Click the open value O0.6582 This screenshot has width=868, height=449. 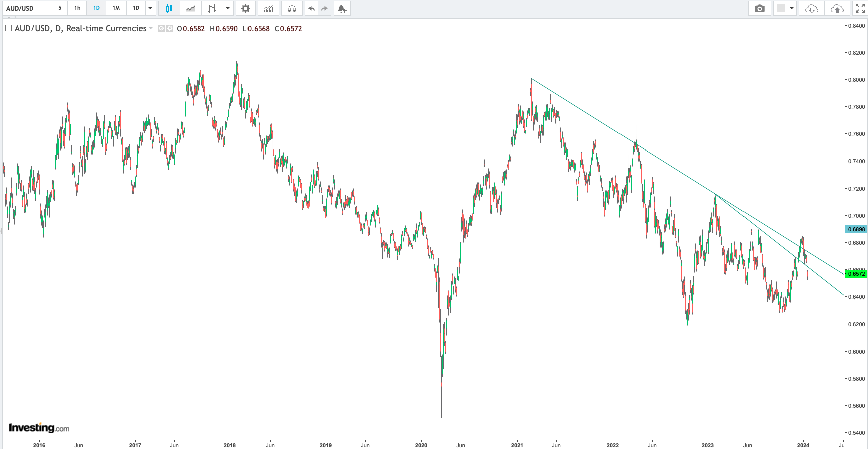pos(191,29)
